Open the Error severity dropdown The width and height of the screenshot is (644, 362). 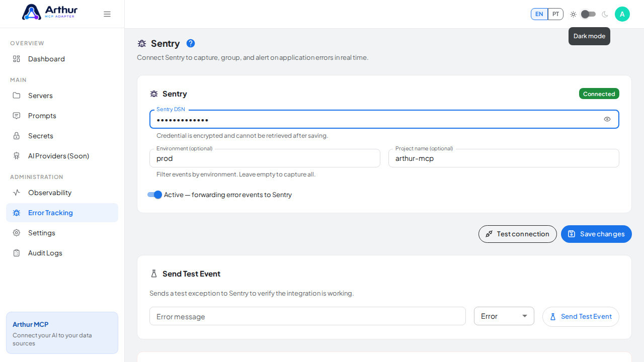(x=504, y=316)
